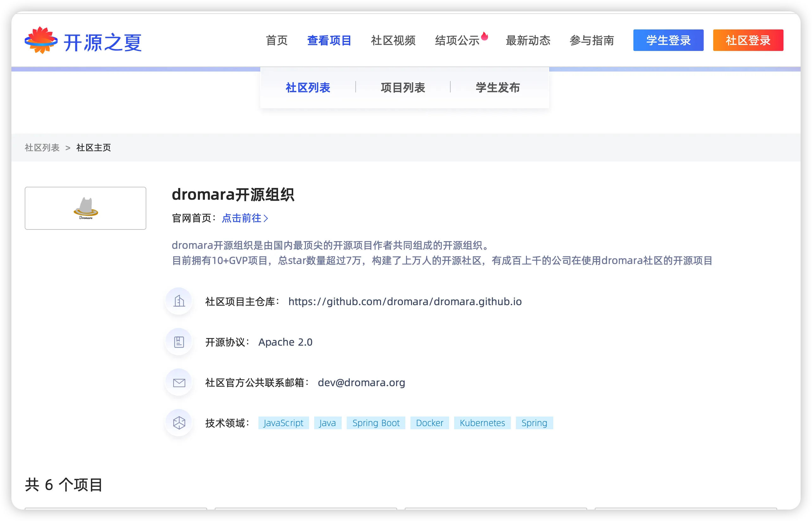Click the envelope icon beside 联系邮箱
The image size is (812, 521).
179,382
